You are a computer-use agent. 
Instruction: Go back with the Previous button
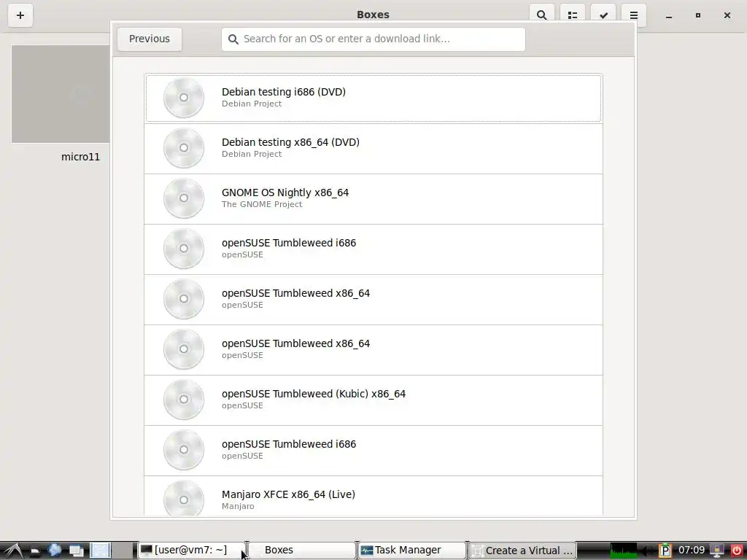pyautogui.click(x=149, y=39)
